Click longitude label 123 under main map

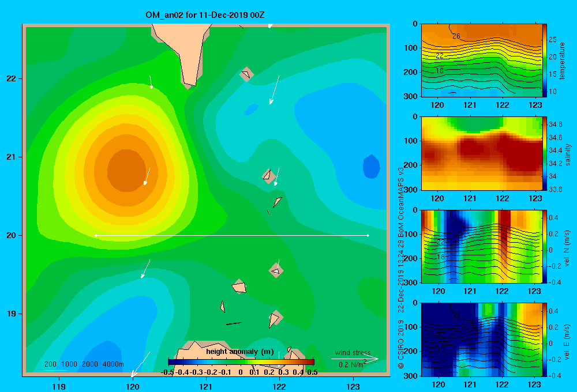(x=353, y=386)
